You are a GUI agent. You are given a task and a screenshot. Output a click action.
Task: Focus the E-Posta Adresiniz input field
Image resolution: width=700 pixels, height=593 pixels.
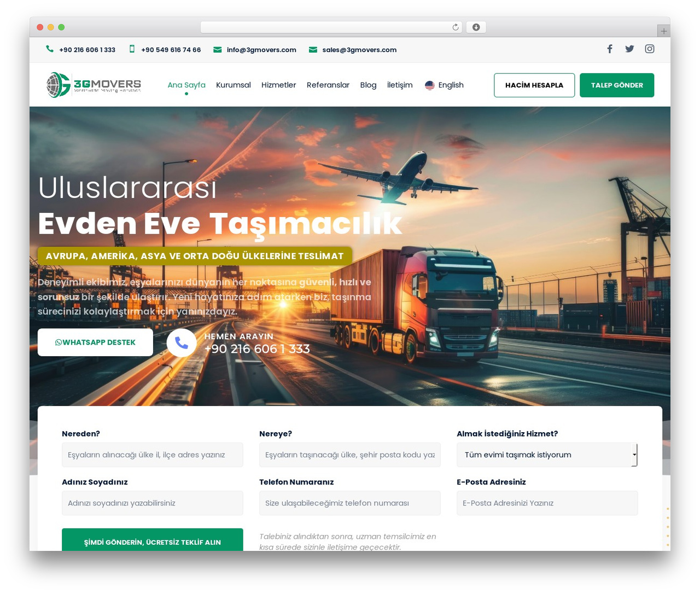tap(547, 503)
